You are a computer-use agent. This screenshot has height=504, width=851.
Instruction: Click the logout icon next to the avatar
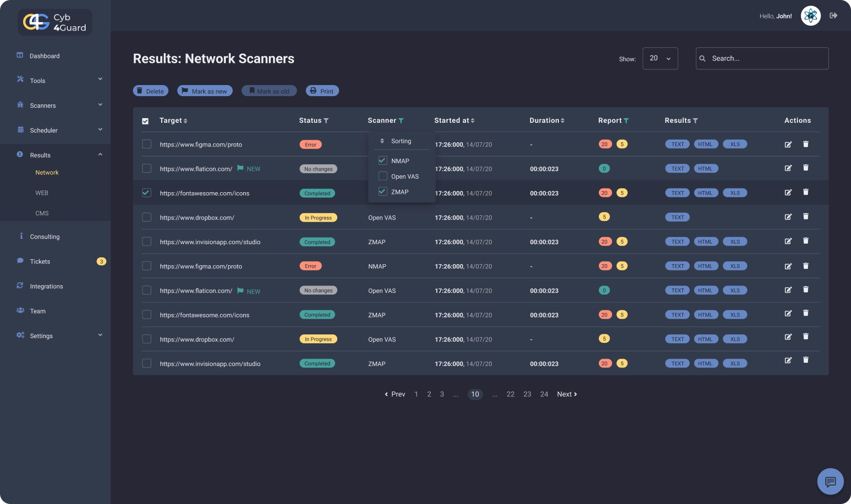[x=833, y=16]
